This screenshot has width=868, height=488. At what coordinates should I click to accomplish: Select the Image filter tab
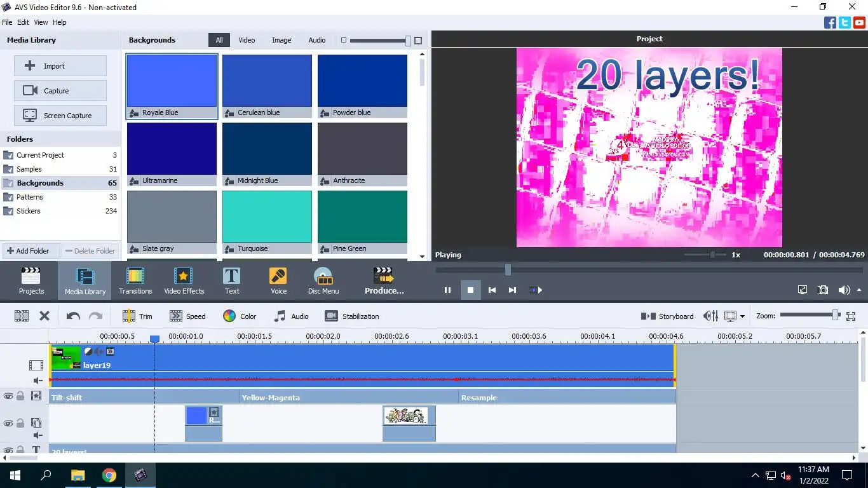coord(281,40)
